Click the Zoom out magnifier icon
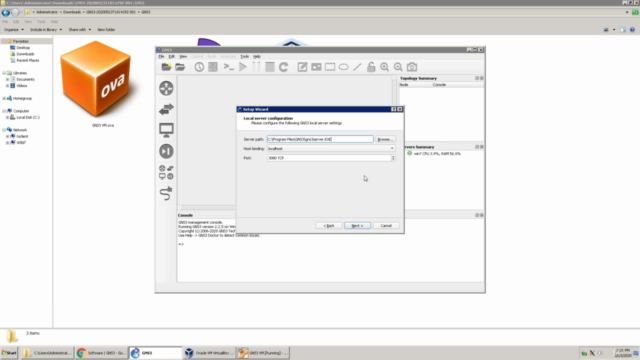 point(398,67)
